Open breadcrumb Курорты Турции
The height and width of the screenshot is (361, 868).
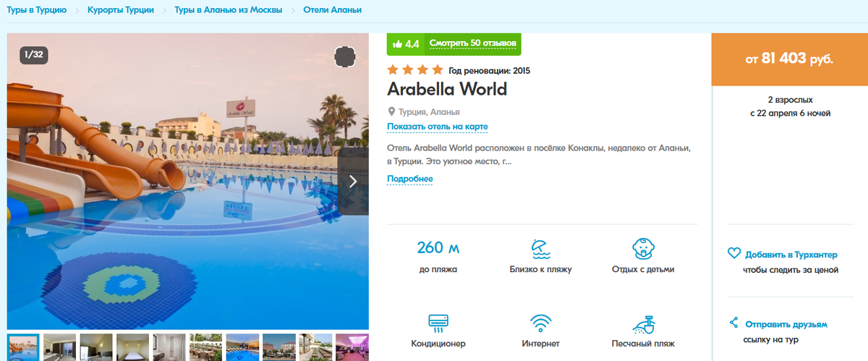coord(121,10)
